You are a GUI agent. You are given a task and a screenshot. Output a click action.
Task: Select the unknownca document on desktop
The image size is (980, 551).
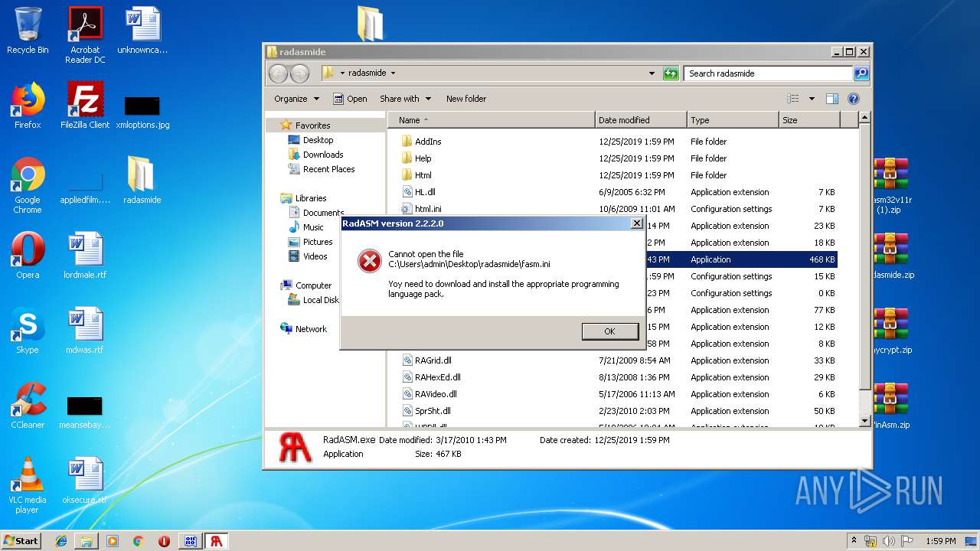[142, 31]
